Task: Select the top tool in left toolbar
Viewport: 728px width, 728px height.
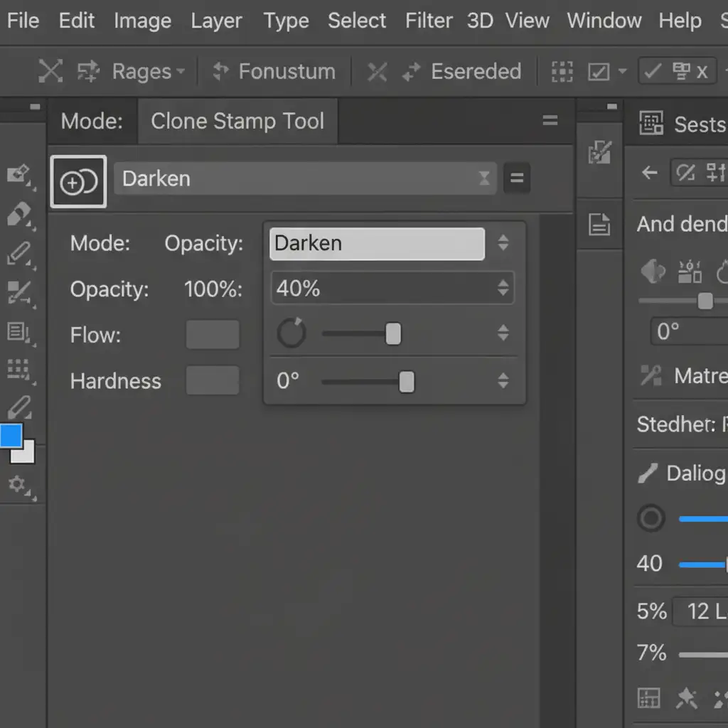Action: click(17, 174)
